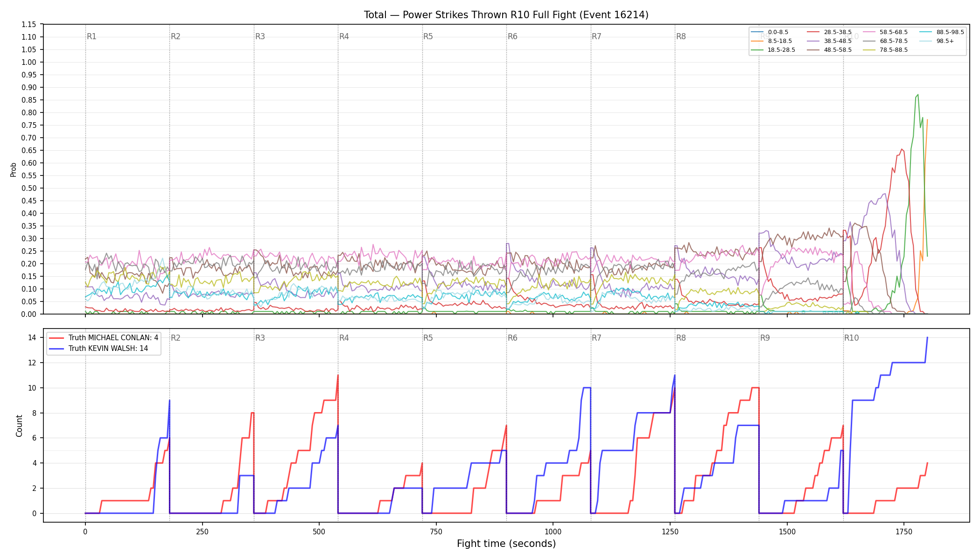Click the R3 round marker in probability chart
Viewport: 980px width, 560px height.
(260, 36)
